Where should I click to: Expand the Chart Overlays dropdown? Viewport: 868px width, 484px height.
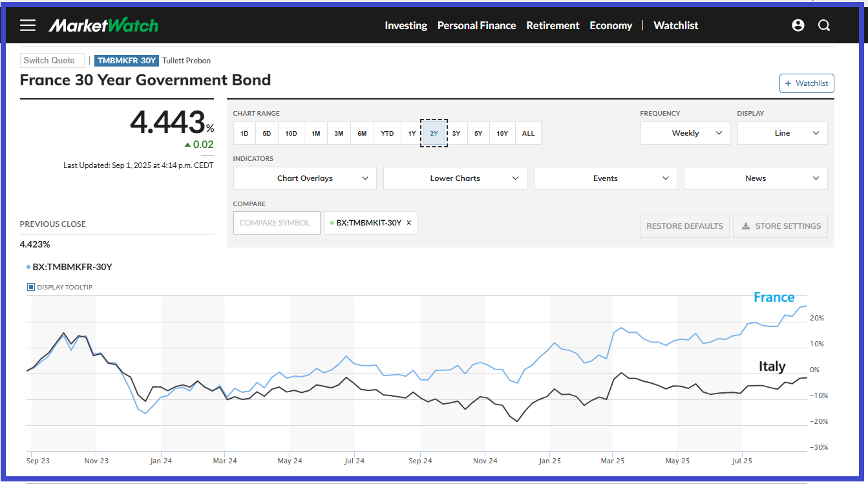click(x=305, y=178)
